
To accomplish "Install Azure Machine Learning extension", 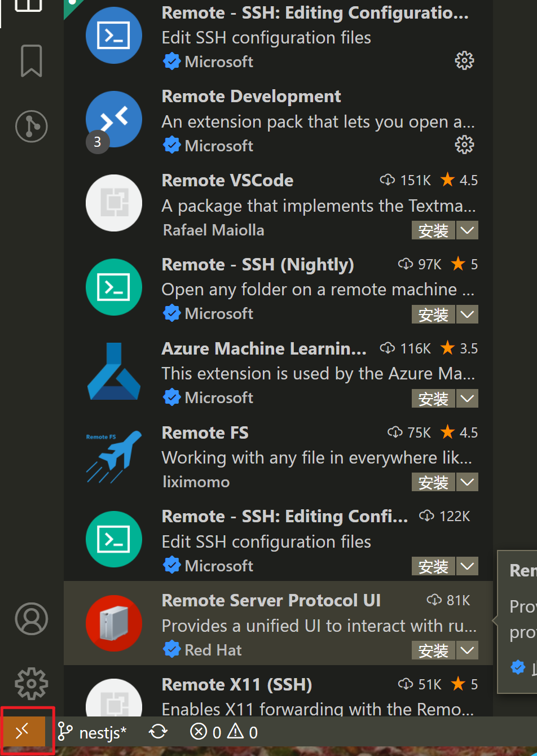I will pos(433,399).
